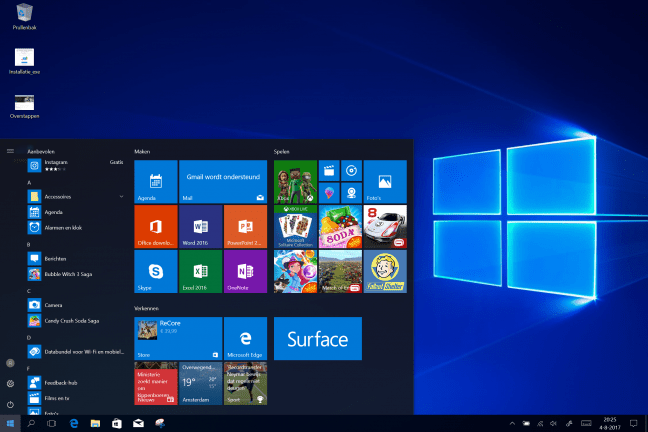Open the user account button in Start
The image size is (648, 432).
pos(10,363)
